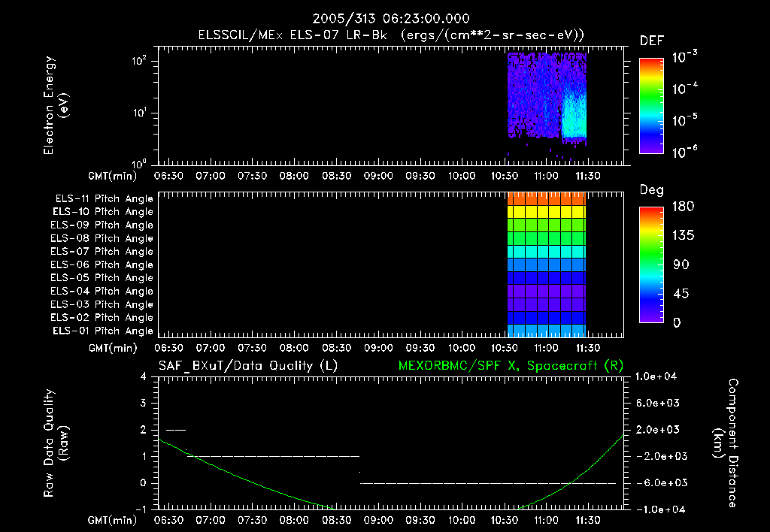
Task: Click the dashed data quality line at level 1
Action: [274, 456]
